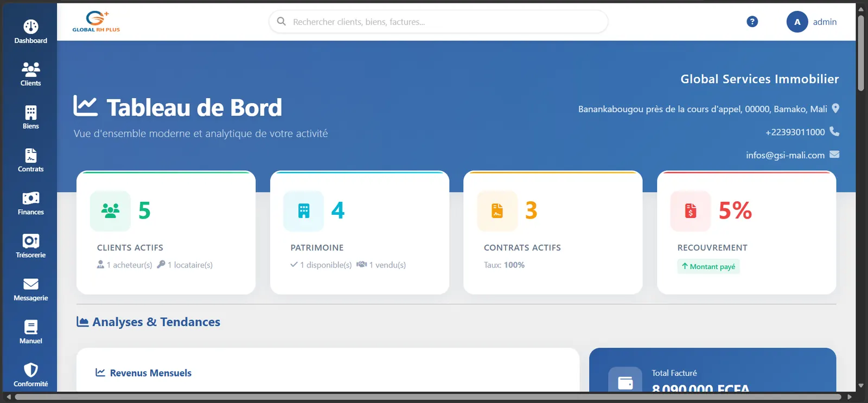Click the search magnifier icon

(x=281, y=22)
